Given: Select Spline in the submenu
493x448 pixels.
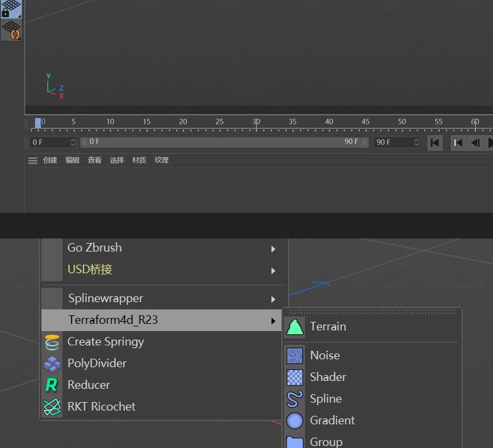Looking at the screenshot, I should 372,399.
